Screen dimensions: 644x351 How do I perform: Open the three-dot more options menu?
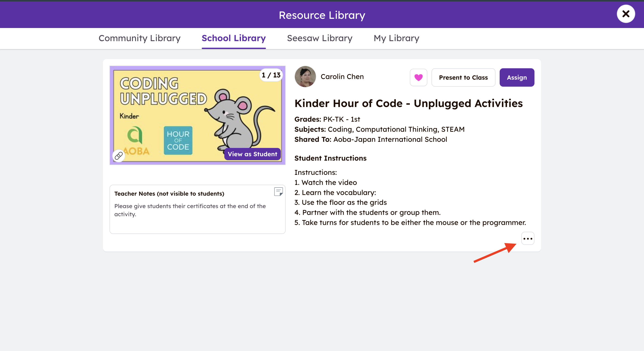point(527,239)
